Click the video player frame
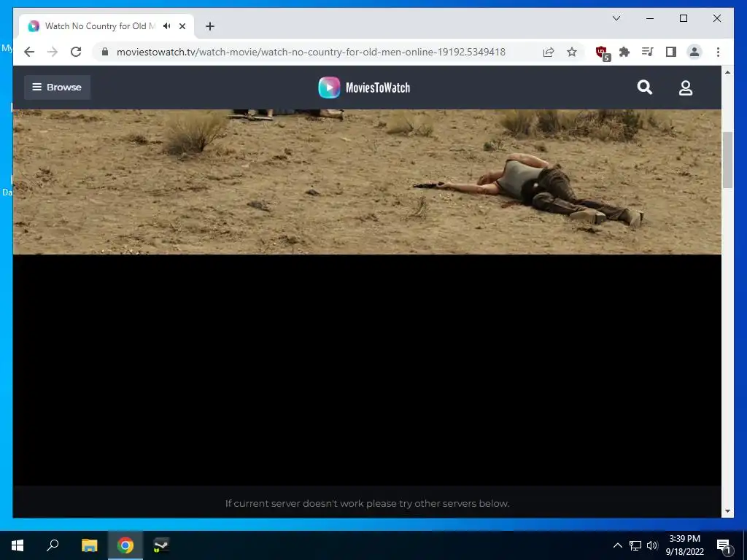This screenshot has width=747, height=560. tap(367, 297)
